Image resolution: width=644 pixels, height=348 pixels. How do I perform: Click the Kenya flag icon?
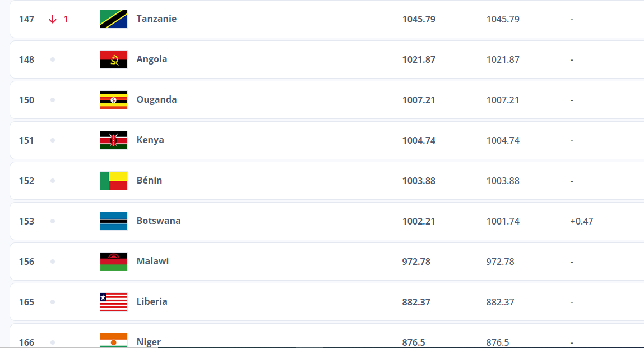(114, 140)
